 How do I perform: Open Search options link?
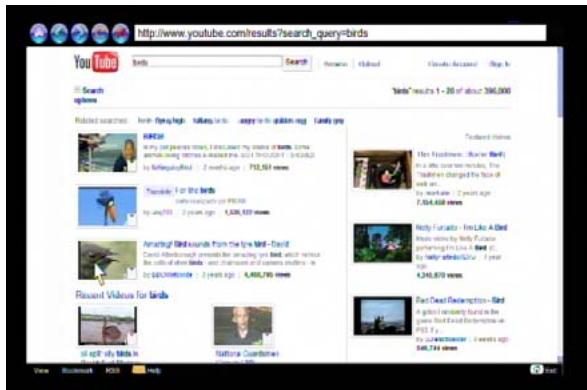89,95
